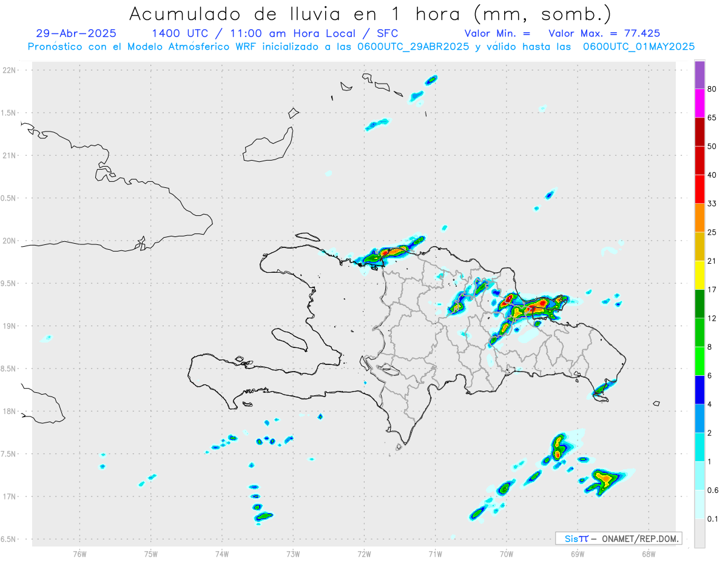Select the dark red swatch between 50 and 65
Screen dimensions: 728x562
[x=699, y=132]
